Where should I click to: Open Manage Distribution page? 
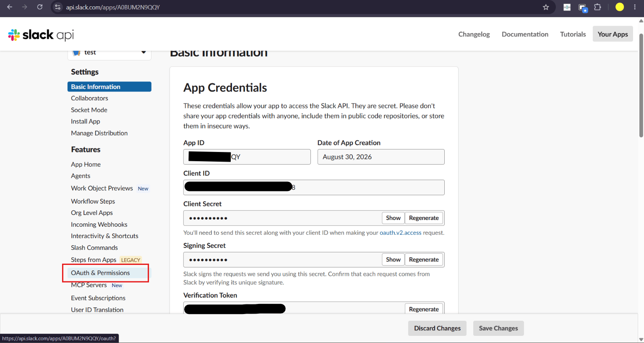pyautogui.click(x=99, y=133)
